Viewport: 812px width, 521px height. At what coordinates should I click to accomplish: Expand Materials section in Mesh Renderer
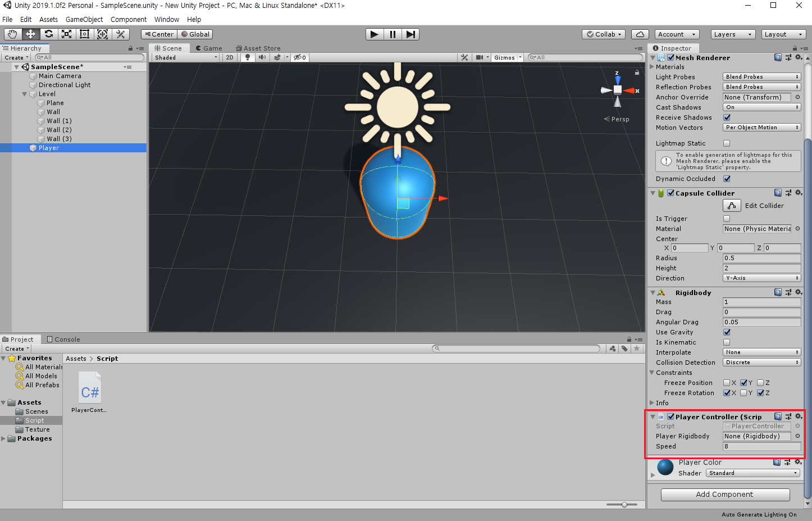[x=652, y=67]
